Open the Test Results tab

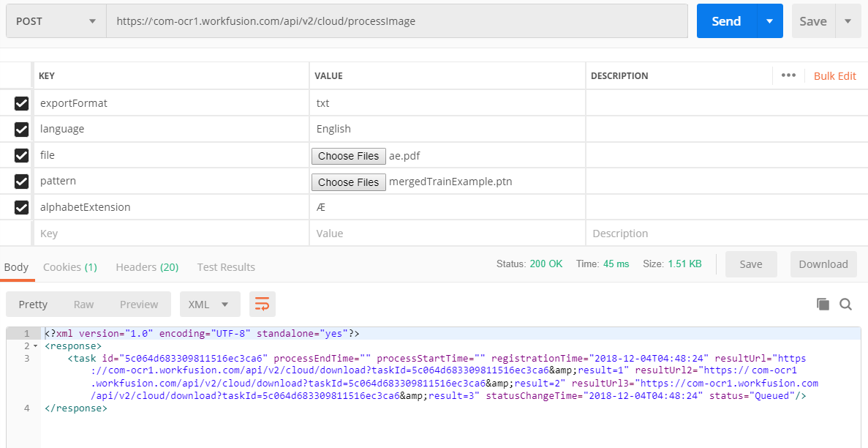[226, 267]
